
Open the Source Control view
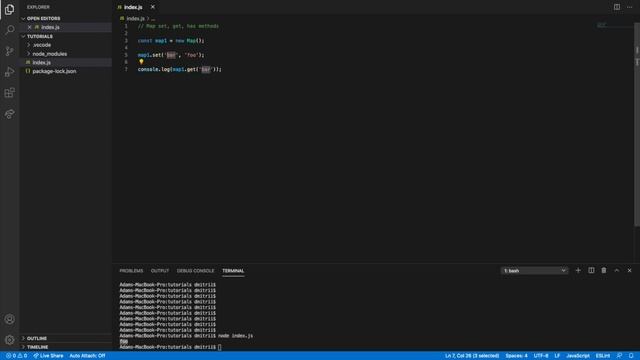click(9, 51)
